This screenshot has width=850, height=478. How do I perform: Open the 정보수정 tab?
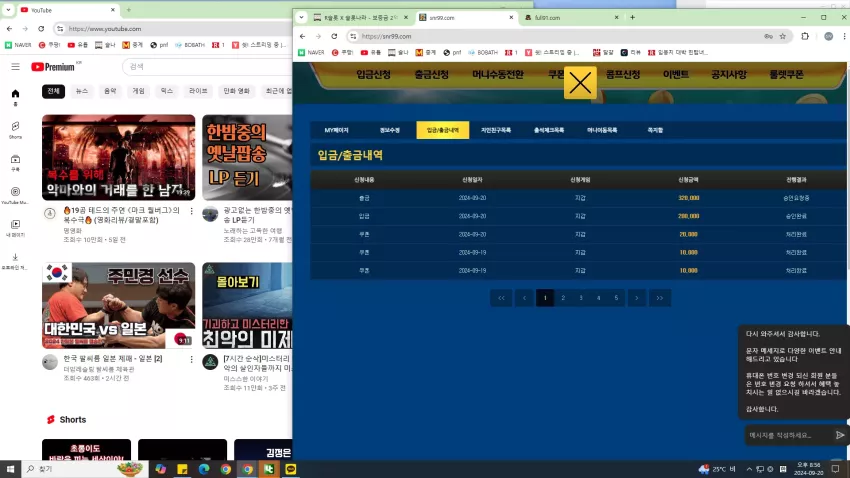[389, 130]
